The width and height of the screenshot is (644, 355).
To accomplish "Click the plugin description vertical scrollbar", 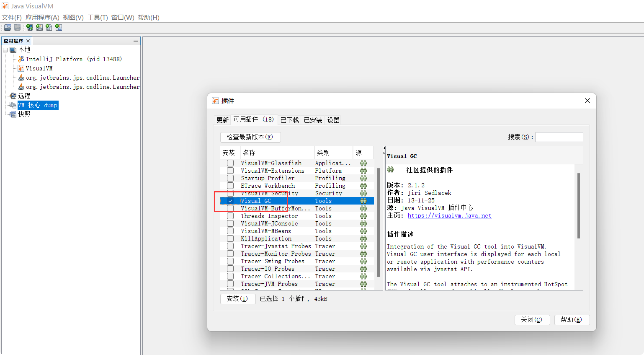I will coord(579,205).
